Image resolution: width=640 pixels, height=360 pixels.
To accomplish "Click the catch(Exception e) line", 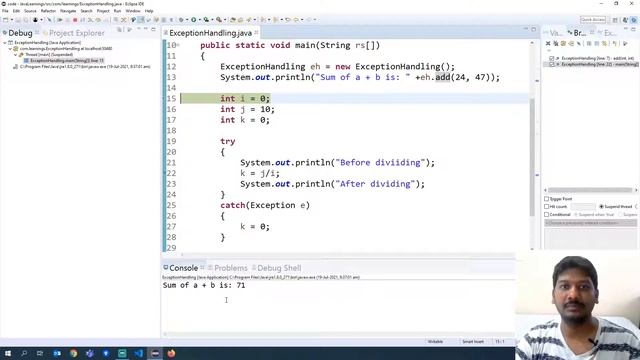I will (265, 205).
